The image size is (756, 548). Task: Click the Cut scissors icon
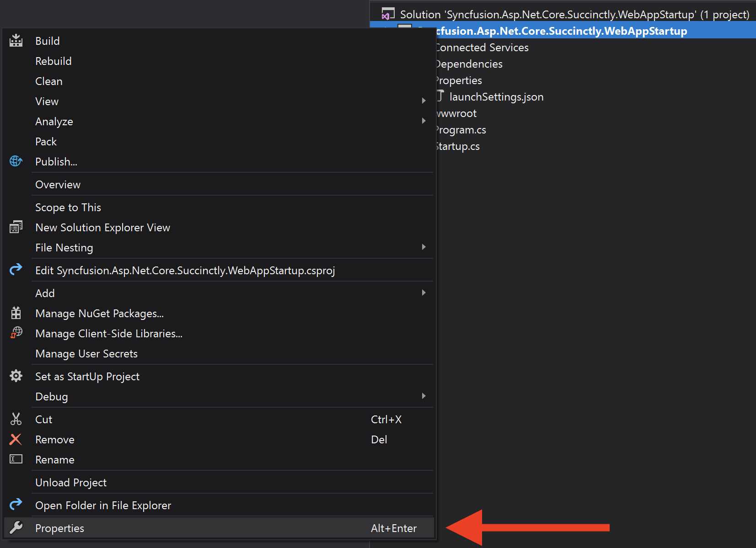click(16, 419)
